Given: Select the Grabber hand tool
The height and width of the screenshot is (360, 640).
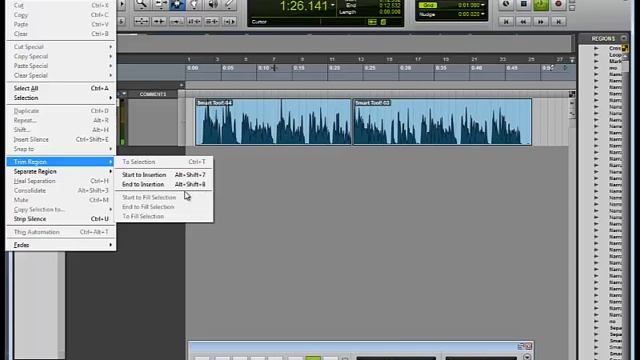Looking at the screenshot, I should tap(195, 4).
